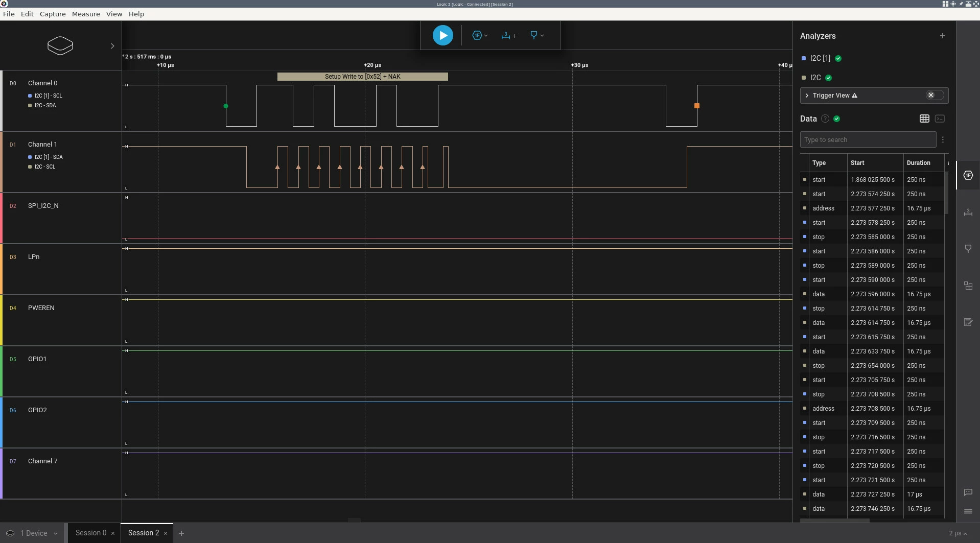The image size is (980, 543).
Task: Click the orange stop marker on Channel 0
Action: 696,106
